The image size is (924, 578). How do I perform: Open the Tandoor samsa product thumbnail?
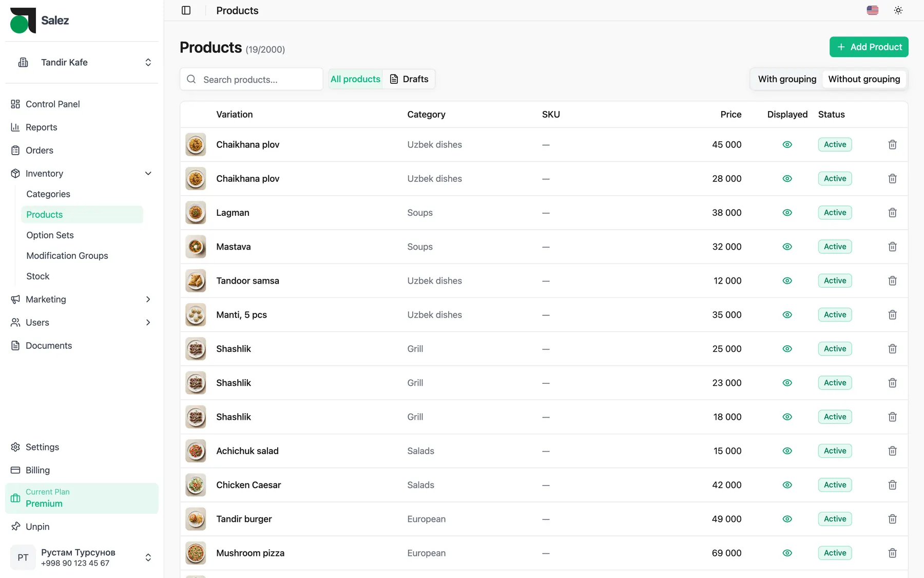(196, 281)
